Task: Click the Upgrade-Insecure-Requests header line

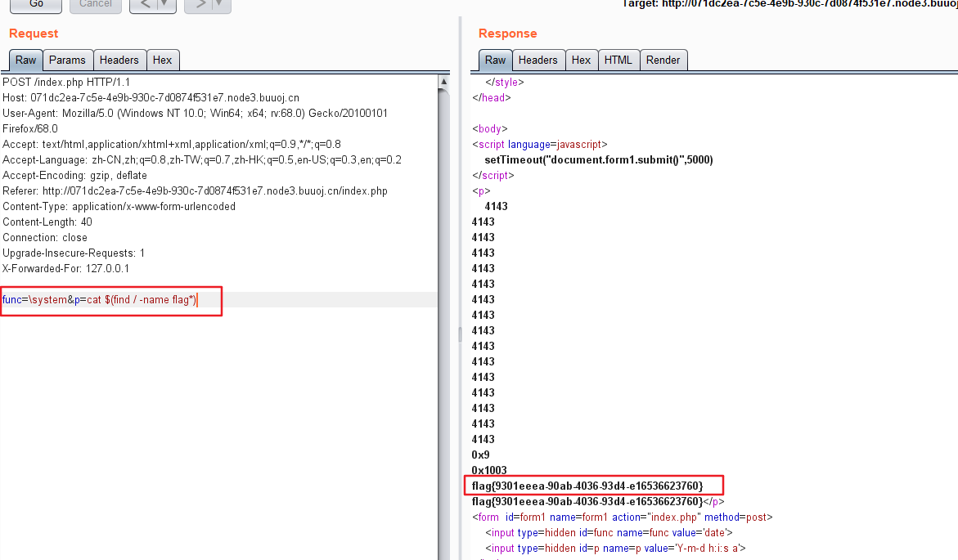Action: pyautogui.click(x=74, y=253)
